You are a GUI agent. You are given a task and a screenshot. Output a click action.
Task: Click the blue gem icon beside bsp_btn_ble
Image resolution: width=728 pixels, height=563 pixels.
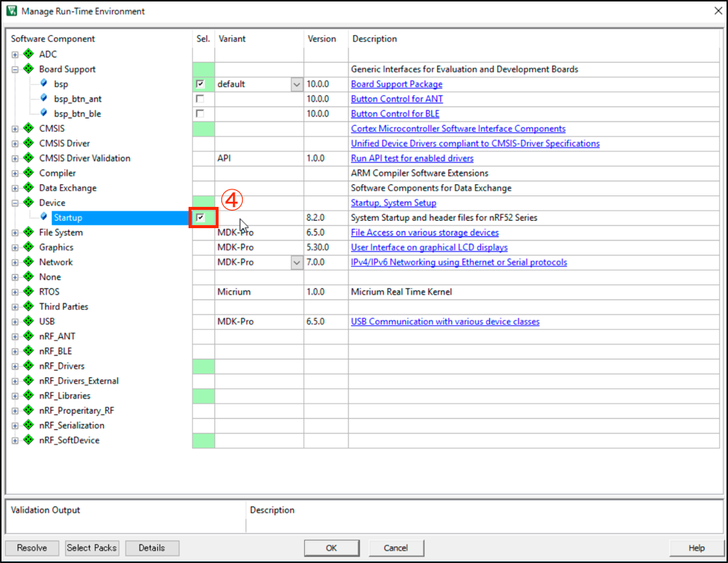click(x=44, y=114)
